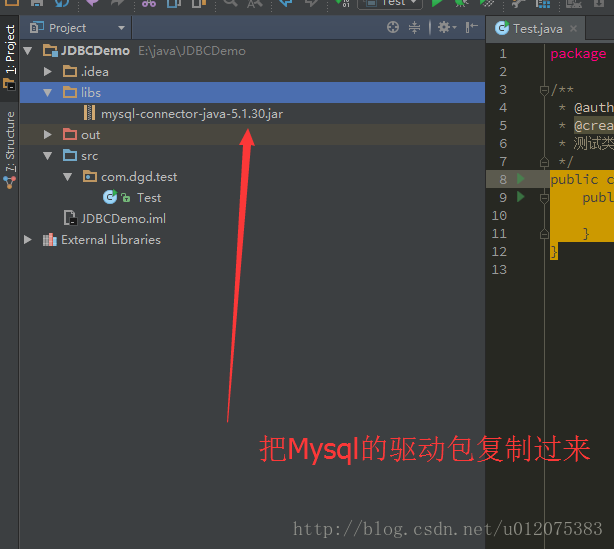Click the JDBCDemo module folder icon
Screen dimensions: 614x549
point(50,51)
